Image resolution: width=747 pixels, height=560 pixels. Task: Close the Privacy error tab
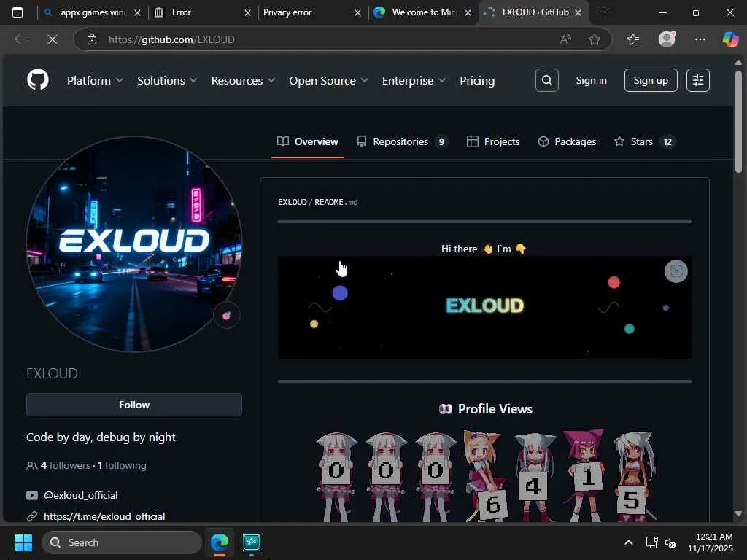pos(357,13)
